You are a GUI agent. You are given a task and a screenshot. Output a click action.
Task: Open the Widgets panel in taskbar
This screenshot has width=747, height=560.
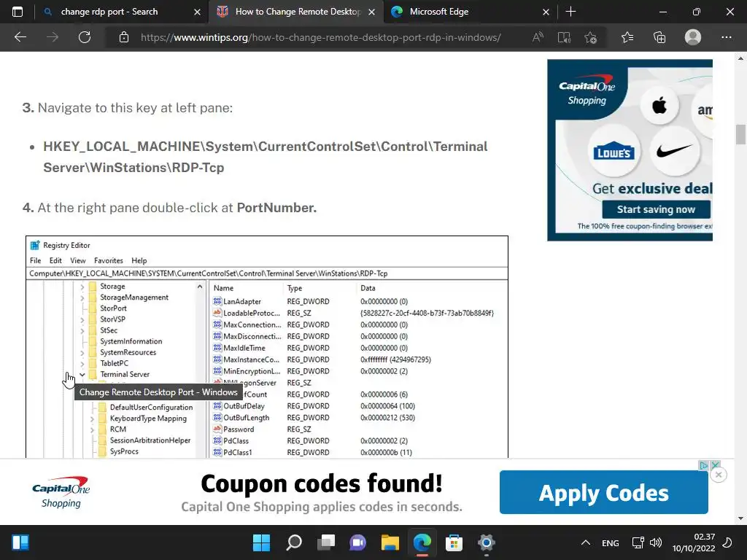point(20,542)
